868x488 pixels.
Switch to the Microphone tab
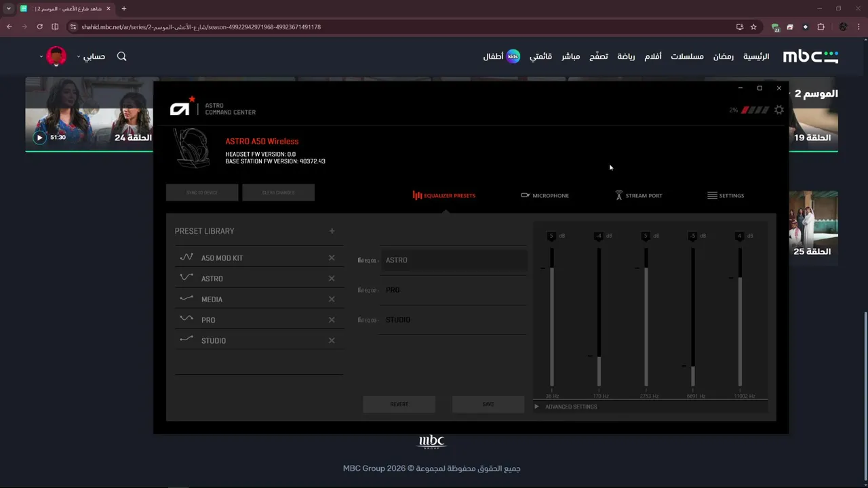(545, 195)
